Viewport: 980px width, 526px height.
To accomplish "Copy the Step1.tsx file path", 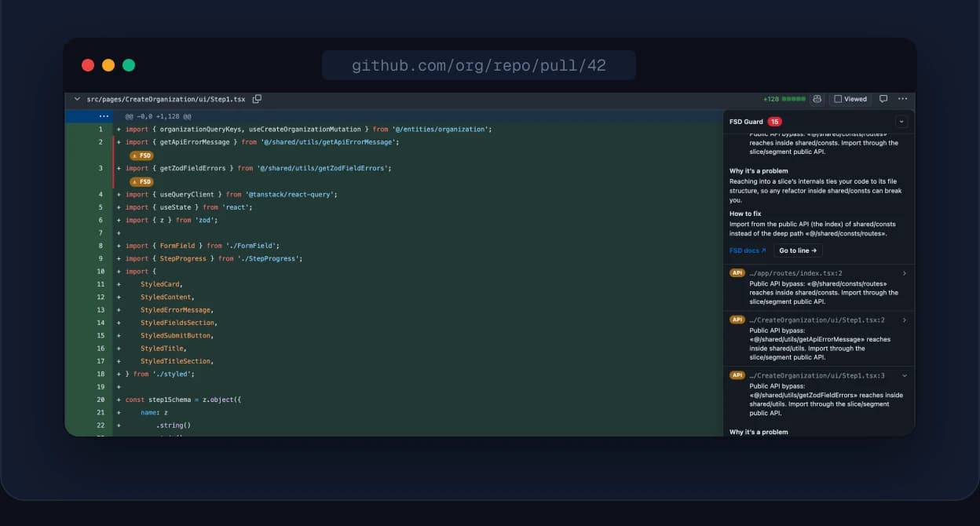I will coord(257,99).
